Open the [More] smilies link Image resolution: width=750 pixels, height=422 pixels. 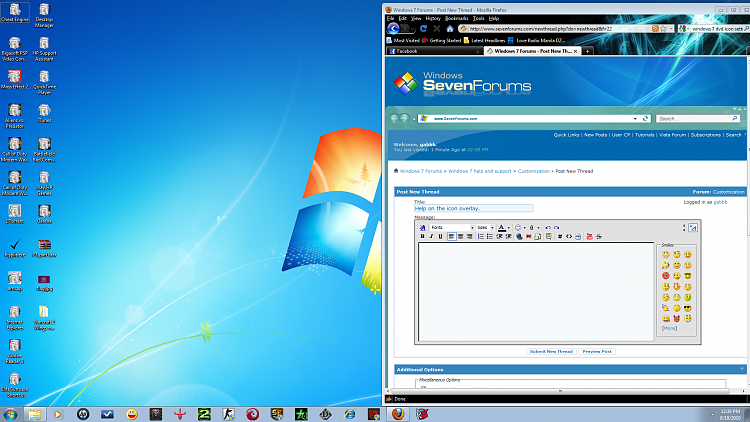click(669, 328)
